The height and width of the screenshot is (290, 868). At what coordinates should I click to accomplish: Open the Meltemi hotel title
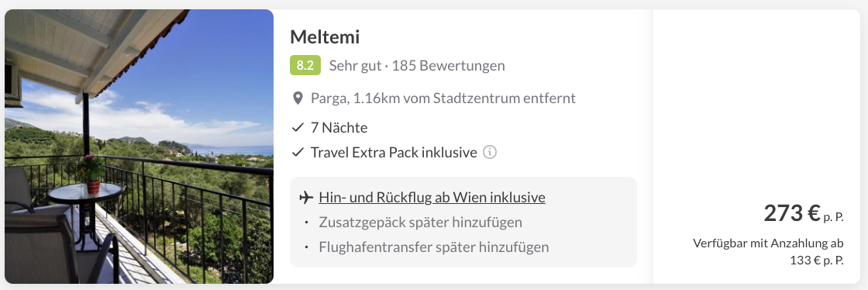(x=325, y=37)
